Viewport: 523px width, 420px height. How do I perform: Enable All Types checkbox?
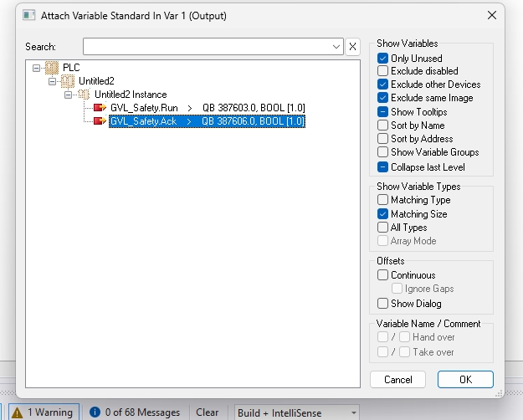[382, 228]
